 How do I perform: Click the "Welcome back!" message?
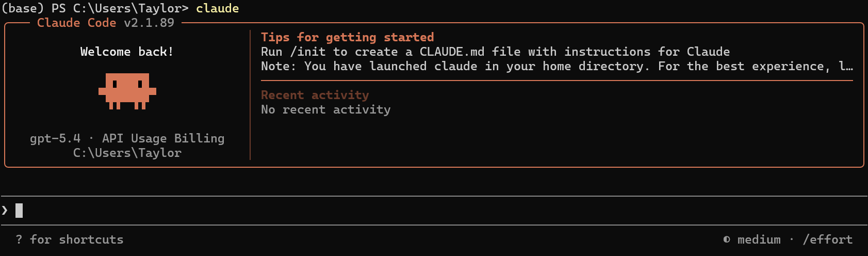[x=127, y=52]
